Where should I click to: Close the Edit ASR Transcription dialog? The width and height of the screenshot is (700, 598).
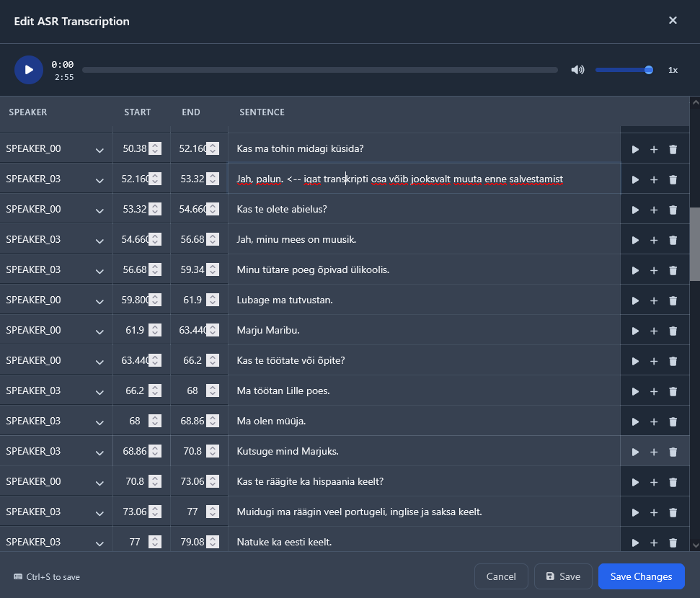(673, 20)
